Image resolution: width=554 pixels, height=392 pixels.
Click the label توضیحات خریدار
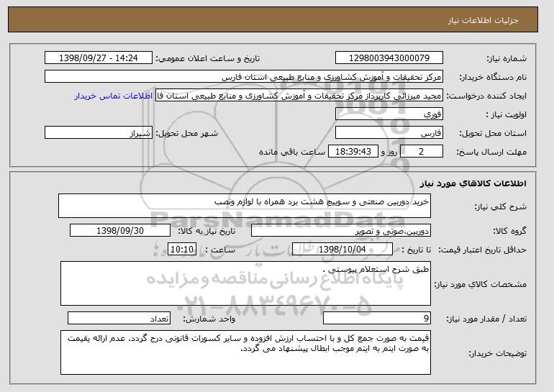tap(497, 353)
